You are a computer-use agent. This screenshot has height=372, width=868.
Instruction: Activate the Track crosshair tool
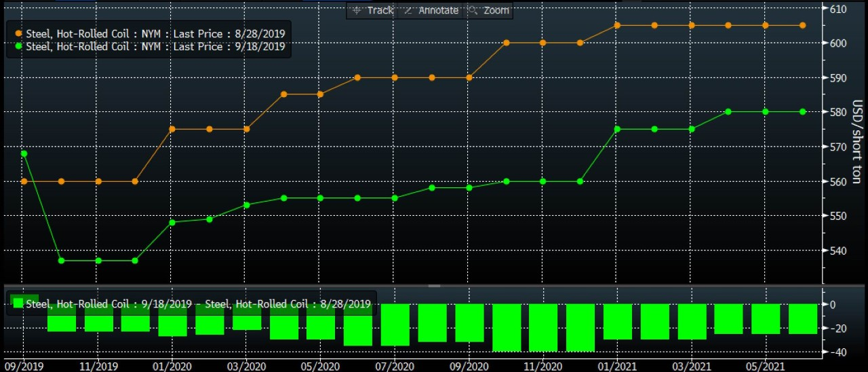coord(372,10)
